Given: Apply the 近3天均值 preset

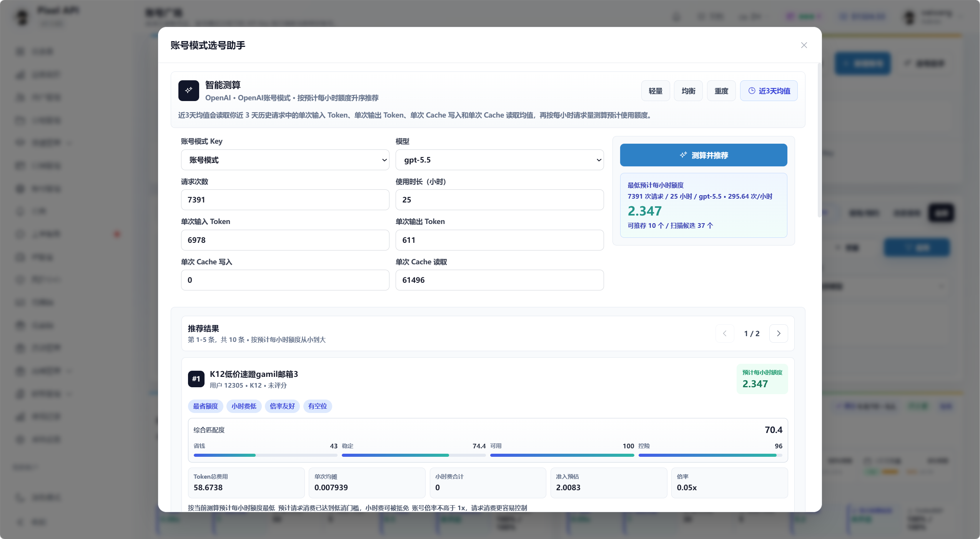Looking at the screenshot, I should click(x=769, y=91).
